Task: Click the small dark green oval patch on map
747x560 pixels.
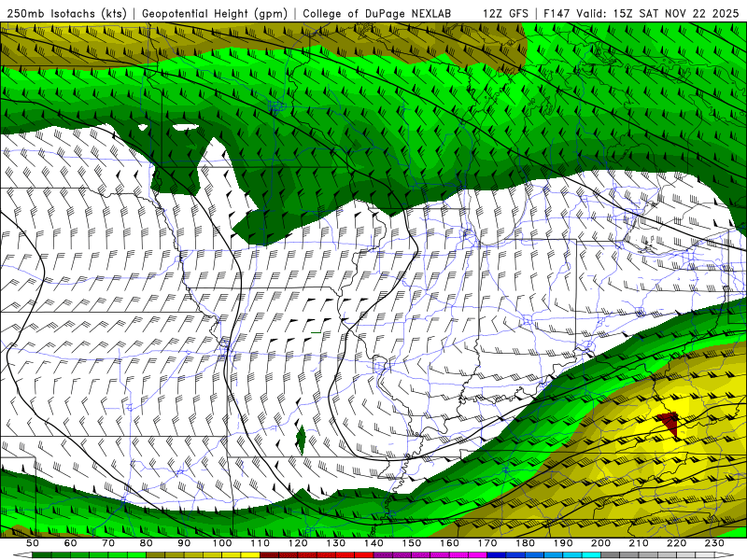Action: click(x=301, y=440)
